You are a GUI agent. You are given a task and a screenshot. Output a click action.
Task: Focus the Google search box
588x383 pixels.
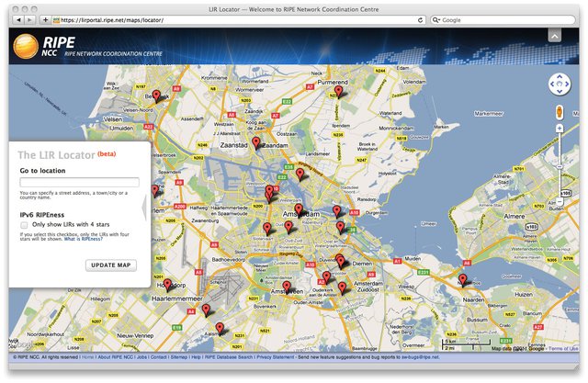click(x=503, y=20)
